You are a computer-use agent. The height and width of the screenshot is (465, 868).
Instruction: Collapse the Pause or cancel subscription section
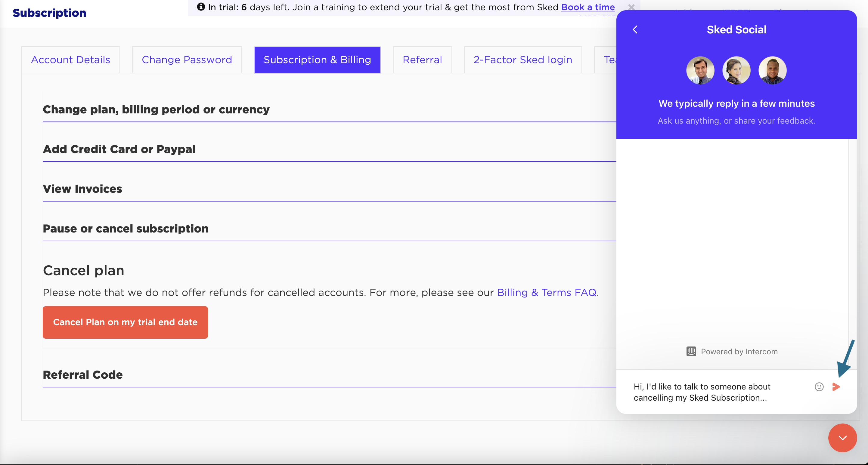125,229
